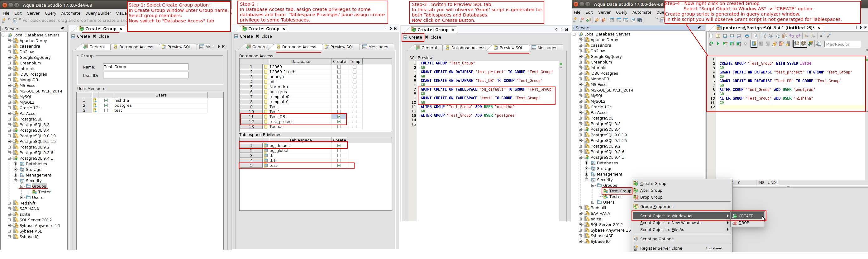Expand the Oracle 12c node in step-1 tree

9,108
